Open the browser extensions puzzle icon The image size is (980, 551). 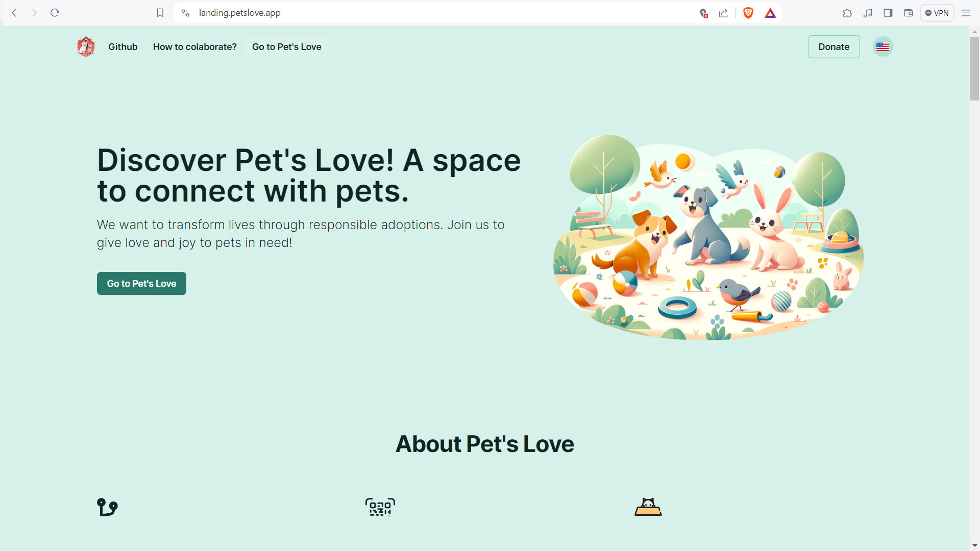click(847, 13)
